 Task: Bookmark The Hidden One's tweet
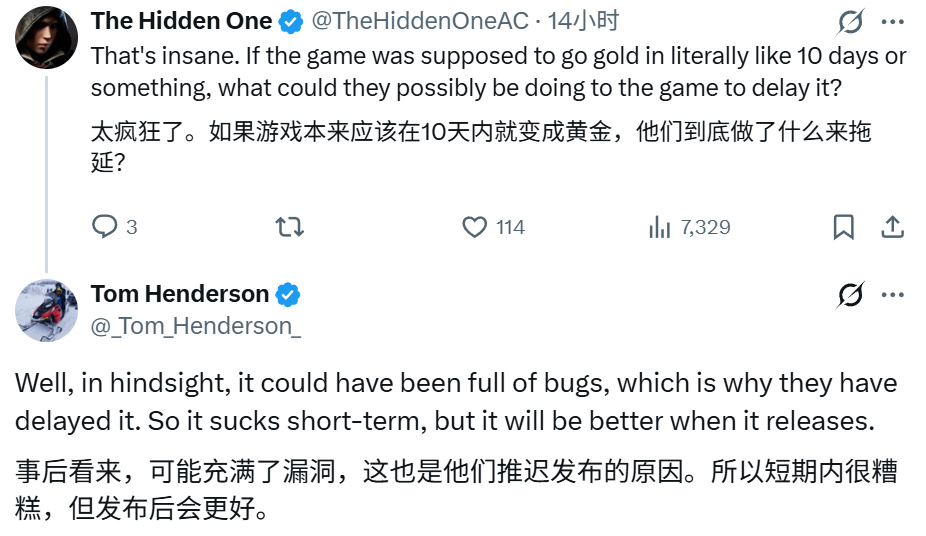point(844,228)
